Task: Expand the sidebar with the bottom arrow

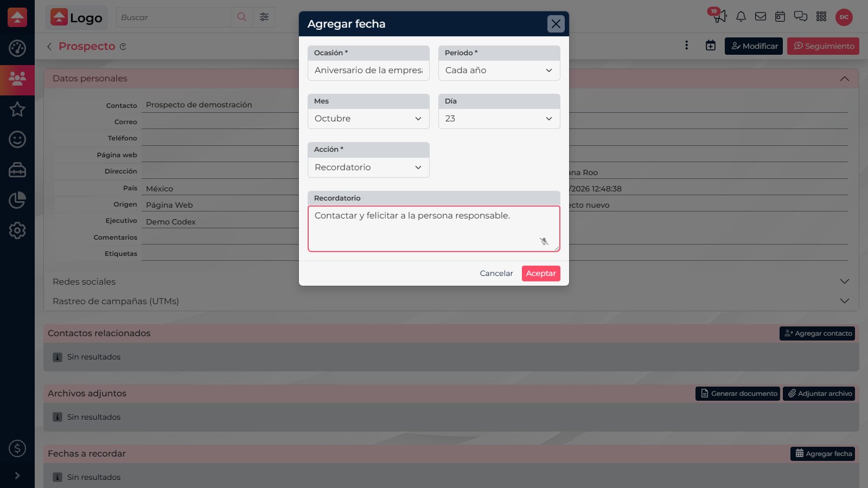Action: click(x=17, y=476)
